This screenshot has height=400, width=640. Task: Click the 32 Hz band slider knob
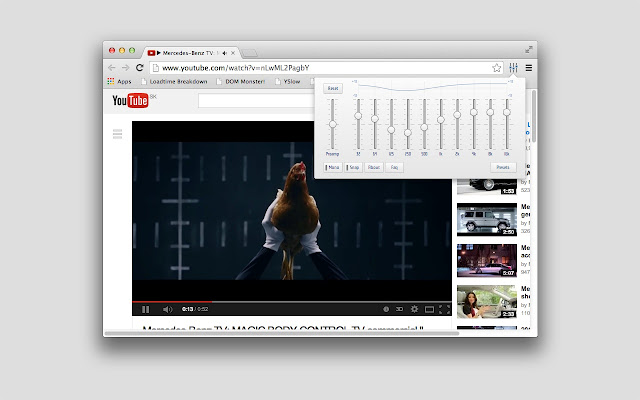coord(358,116)
